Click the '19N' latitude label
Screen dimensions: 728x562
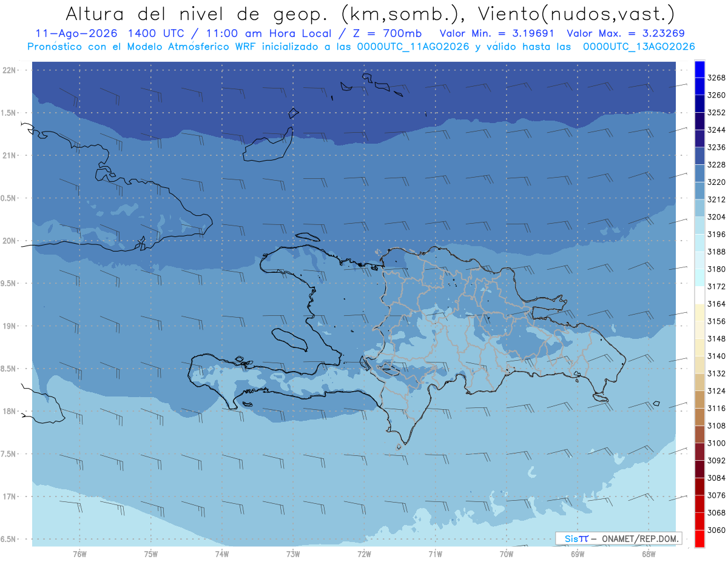10,326
